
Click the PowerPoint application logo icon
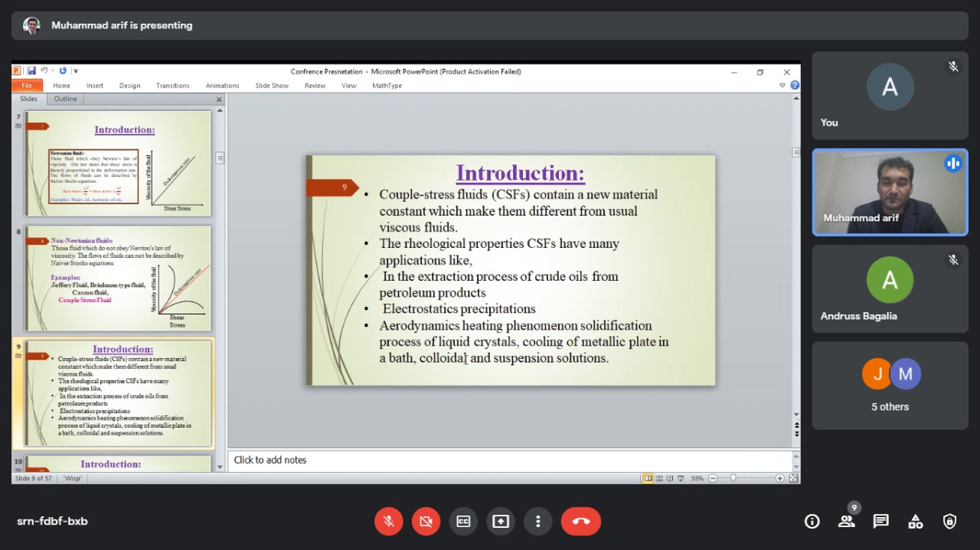[x=16, y=71]
